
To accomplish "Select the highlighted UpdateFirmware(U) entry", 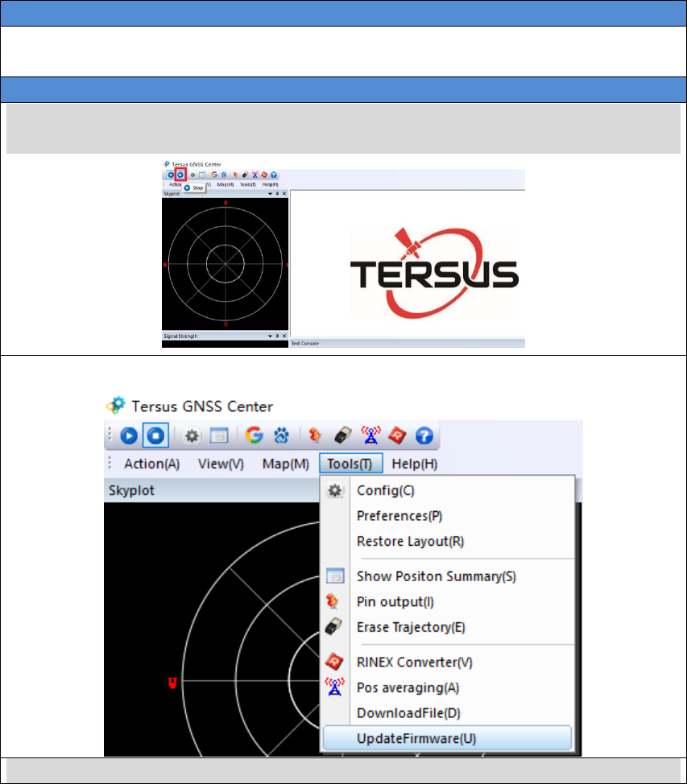I will point(448,738).
